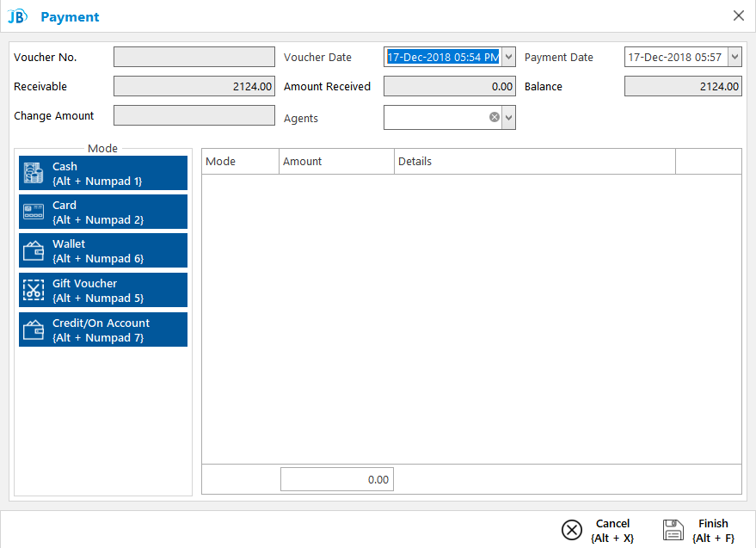The height and width of the screenshot is (548, 756).
Task: Expand the Agents dropdown list
Action: (x=508, y=117)
